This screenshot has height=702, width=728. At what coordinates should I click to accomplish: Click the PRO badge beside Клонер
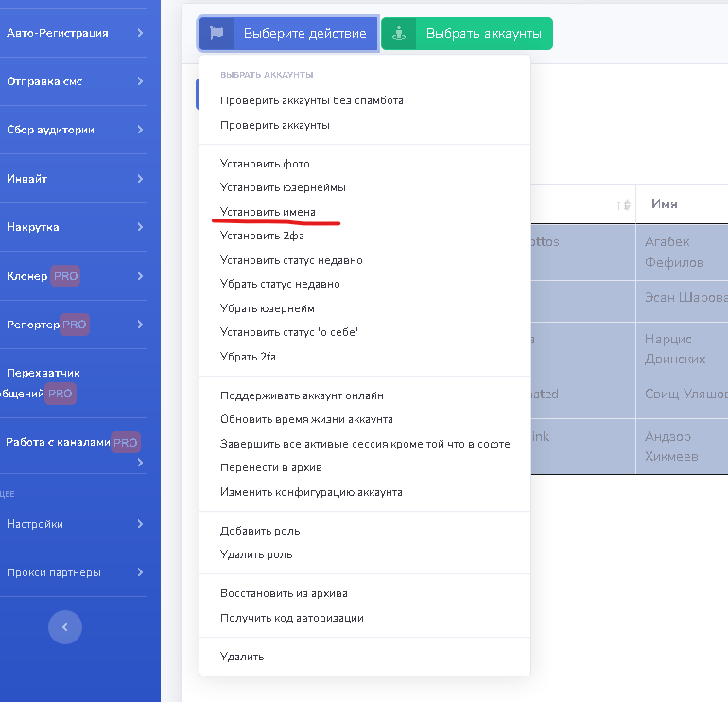pos(65,276)
